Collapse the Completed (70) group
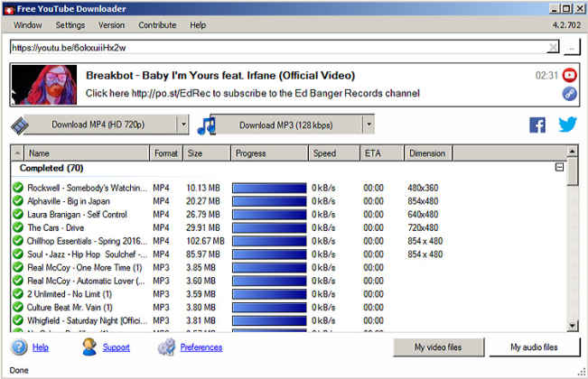The image size is (588, 379). click(x=559, y=168)
